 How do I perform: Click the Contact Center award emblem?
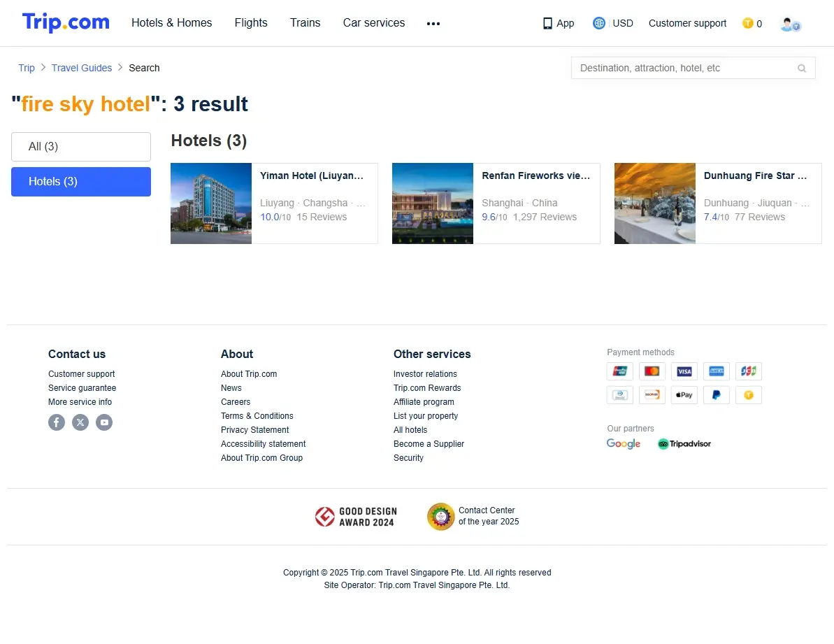pyautogui.click(x=440, y=516)
